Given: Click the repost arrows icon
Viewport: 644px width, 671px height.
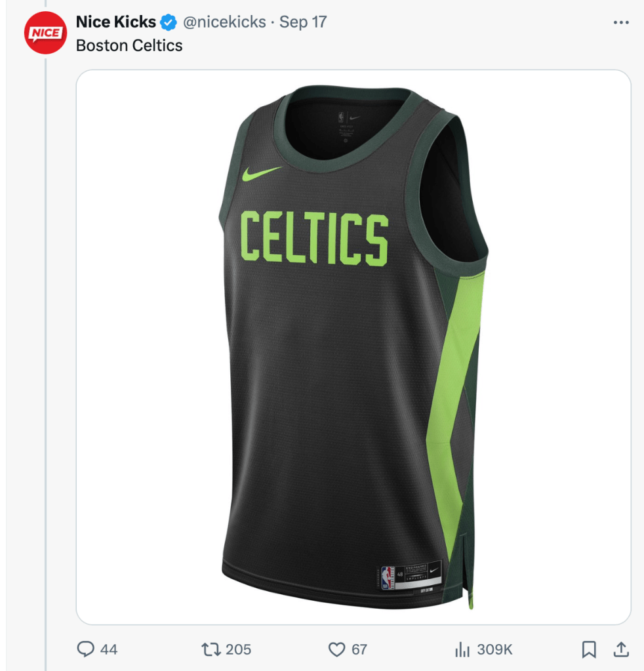Looking at the screenshot, I should click(211, 649).
